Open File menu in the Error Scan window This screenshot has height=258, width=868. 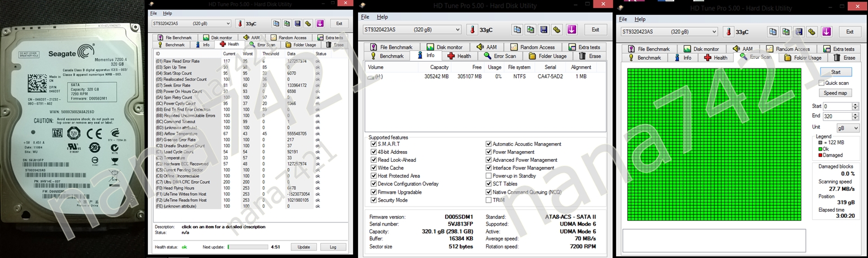pyautogui.click(x=623, y=19)
